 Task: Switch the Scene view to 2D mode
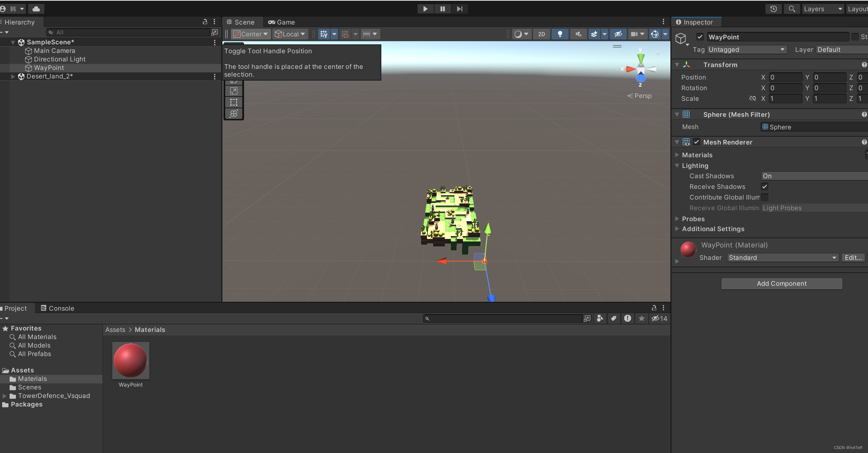click(542, 34)
